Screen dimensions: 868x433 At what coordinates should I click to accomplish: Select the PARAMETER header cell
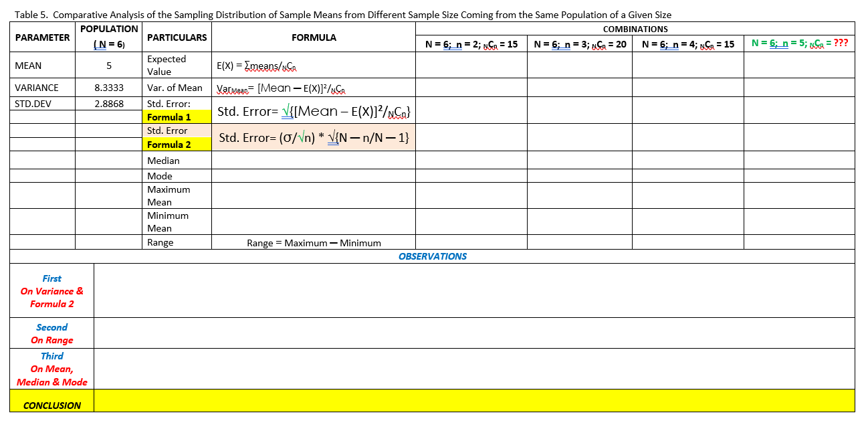coord(43,37)
